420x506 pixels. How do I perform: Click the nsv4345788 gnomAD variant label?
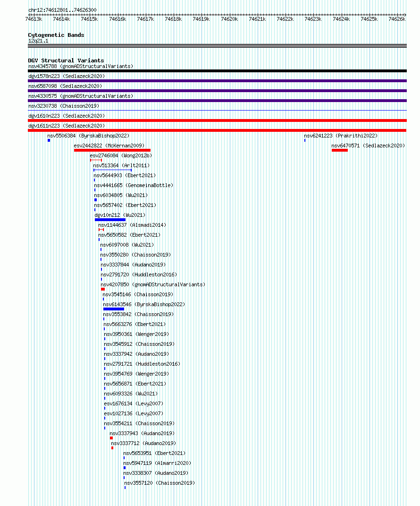click(x=81, y=67)
